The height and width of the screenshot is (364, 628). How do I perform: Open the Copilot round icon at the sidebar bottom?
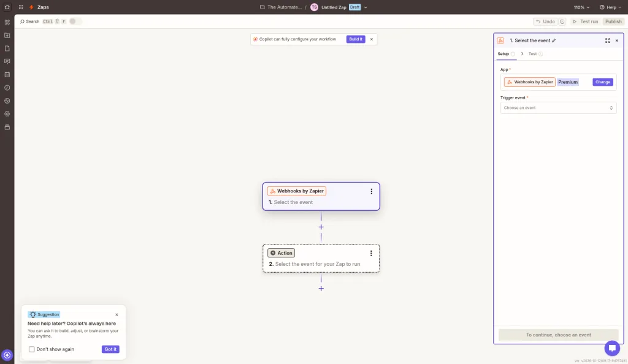point(7,355)
